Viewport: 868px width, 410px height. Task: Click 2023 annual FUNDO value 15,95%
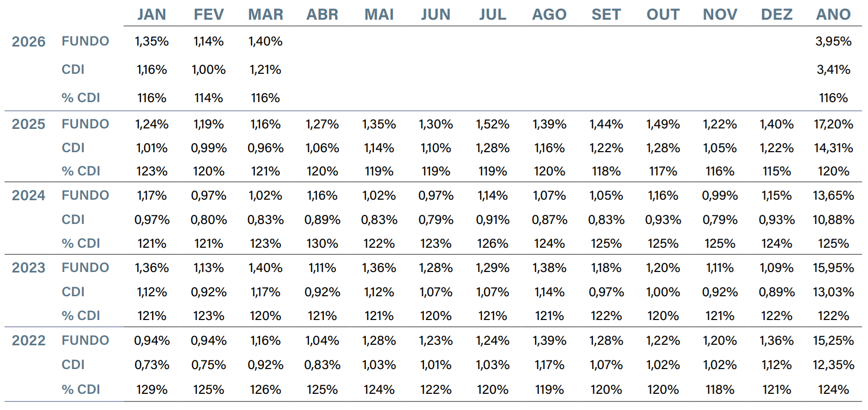point(833,267)
